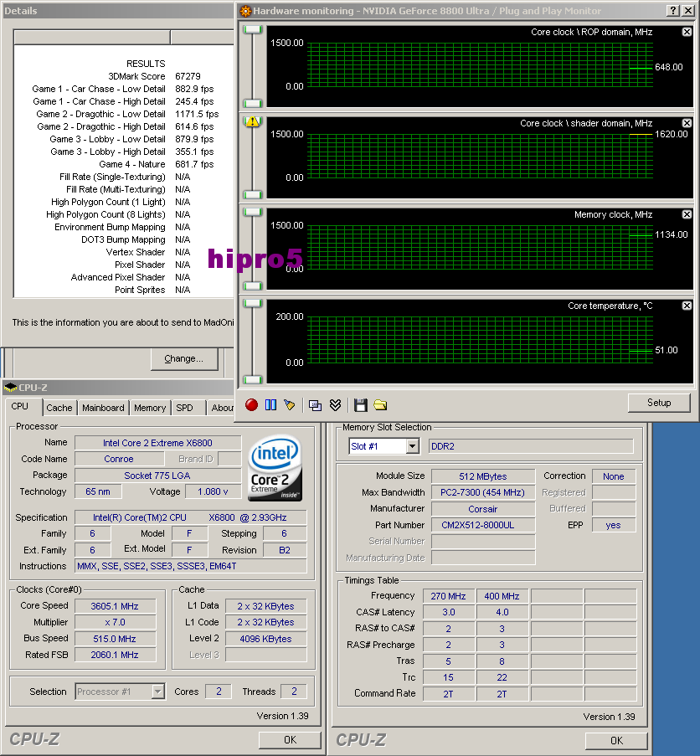Open the Slot #1 memory selection dropdown
700x756 pixels.
click(410, 445)
